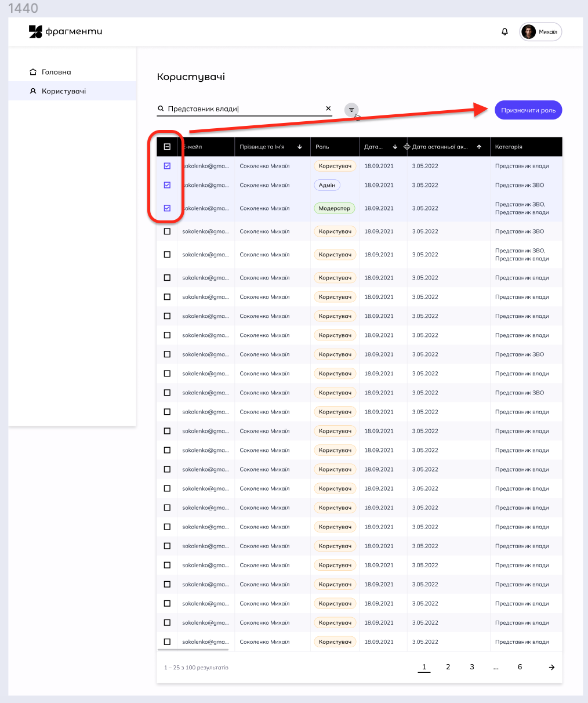This screenshot has width=588, height=703.
Task: Click Михаїл's avatar in the top bar
Action: tap(528, 31)
